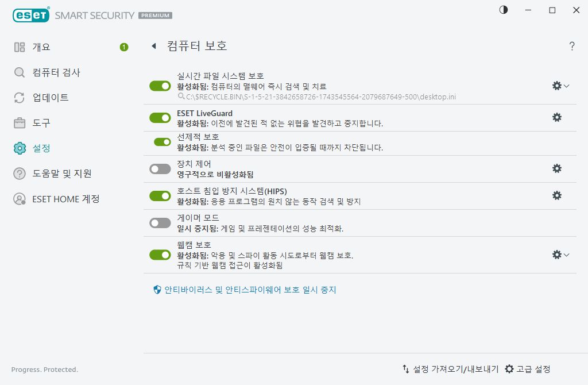Turn off the 웹캠 보호 toggle
Viewport: 588px width, 385px height.
pos(160,254)
